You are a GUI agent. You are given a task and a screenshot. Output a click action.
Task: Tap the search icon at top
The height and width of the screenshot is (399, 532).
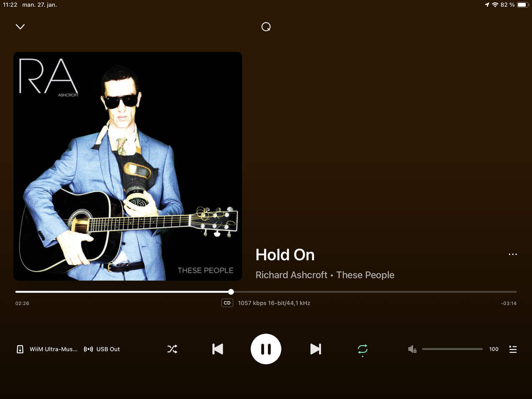(266, 27)
